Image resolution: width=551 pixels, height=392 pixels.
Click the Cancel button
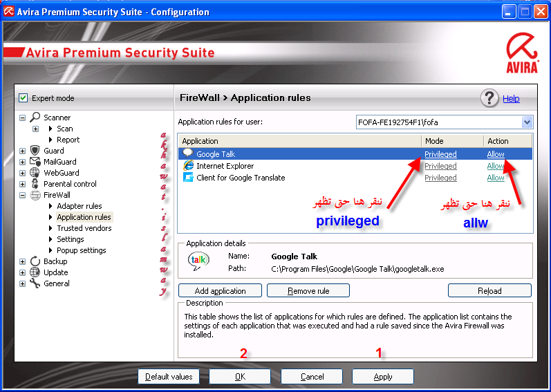[x=312, y=377]
